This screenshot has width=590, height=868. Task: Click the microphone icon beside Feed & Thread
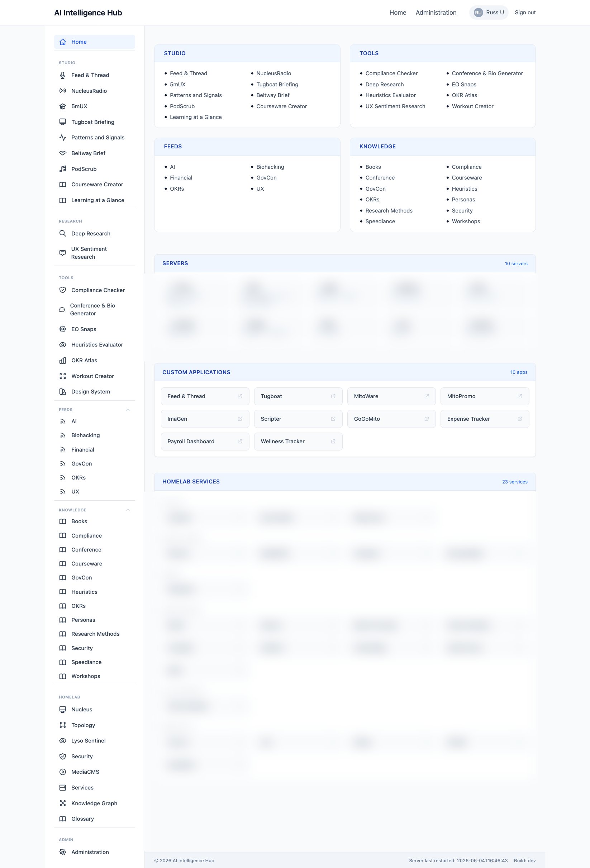(63, 75)
